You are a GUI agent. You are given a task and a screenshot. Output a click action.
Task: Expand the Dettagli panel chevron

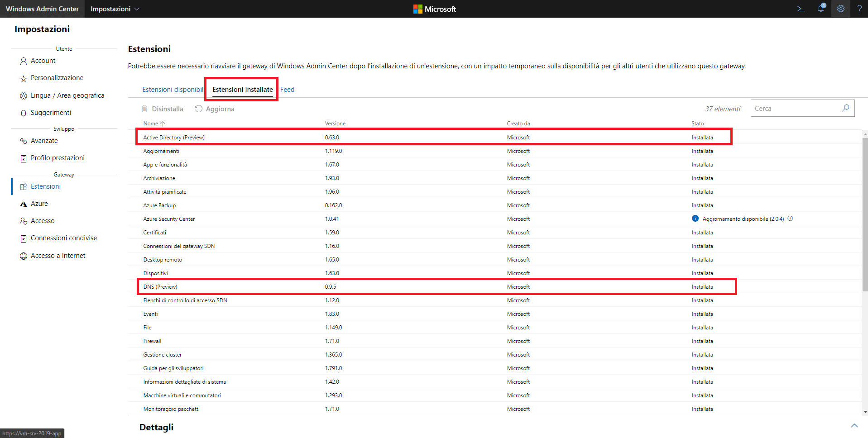(854, 426)
